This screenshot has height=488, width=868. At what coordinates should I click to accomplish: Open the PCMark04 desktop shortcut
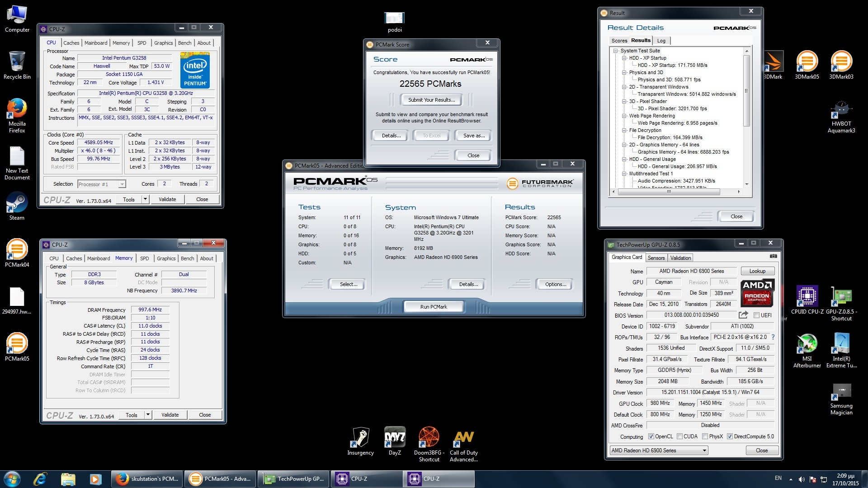[17, 253]
